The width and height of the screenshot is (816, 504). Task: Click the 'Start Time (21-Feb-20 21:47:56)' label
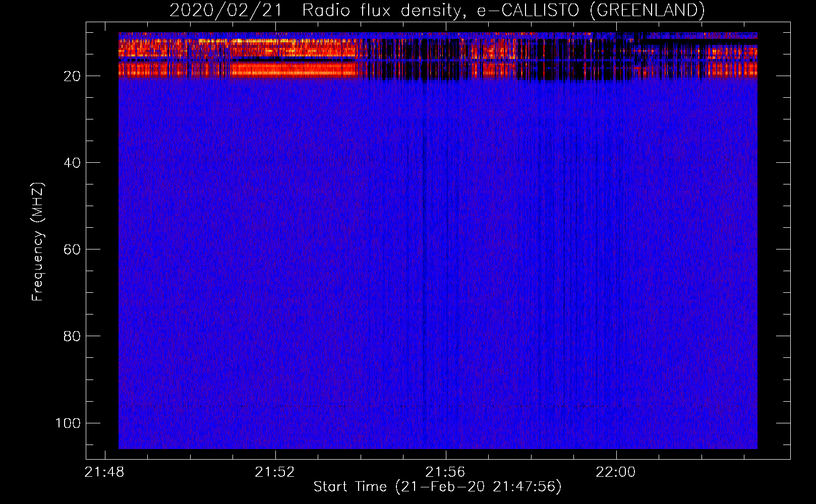pos(437,487)
